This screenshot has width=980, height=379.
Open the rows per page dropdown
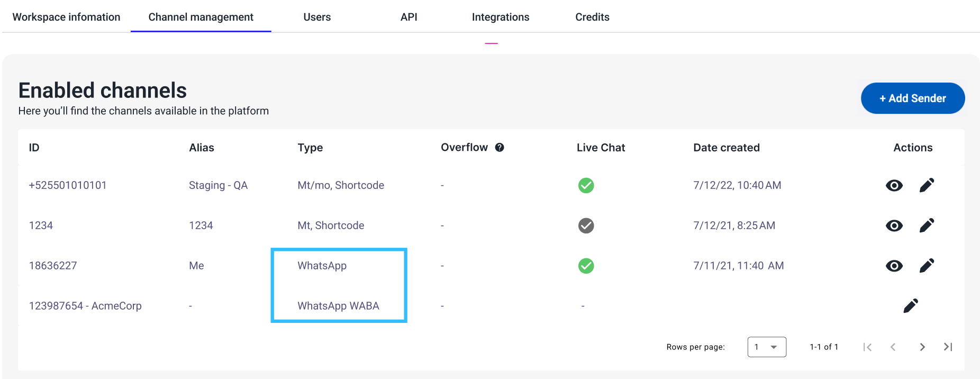click(767, 347)
